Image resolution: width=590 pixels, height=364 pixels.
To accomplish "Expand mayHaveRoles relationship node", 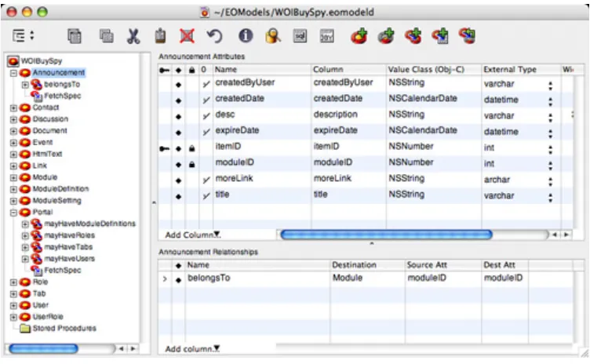I will coord(25,235).
